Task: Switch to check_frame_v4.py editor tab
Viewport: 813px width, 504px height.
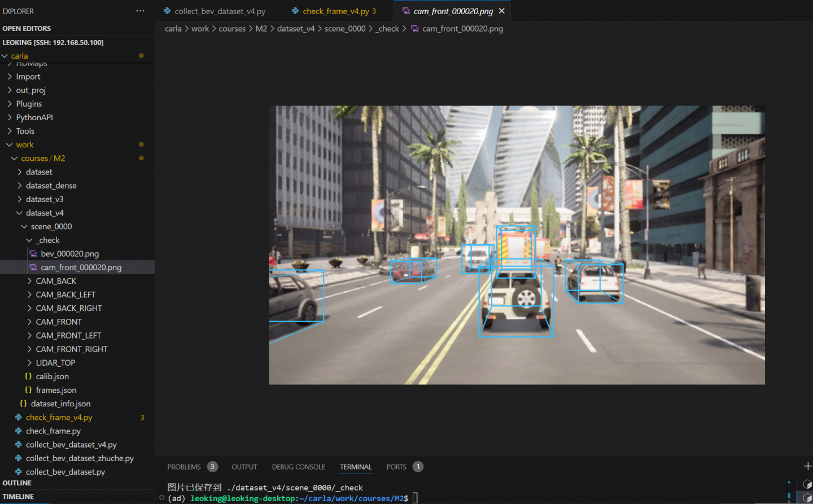Action: pyautogui.click(x=339, y=11)
